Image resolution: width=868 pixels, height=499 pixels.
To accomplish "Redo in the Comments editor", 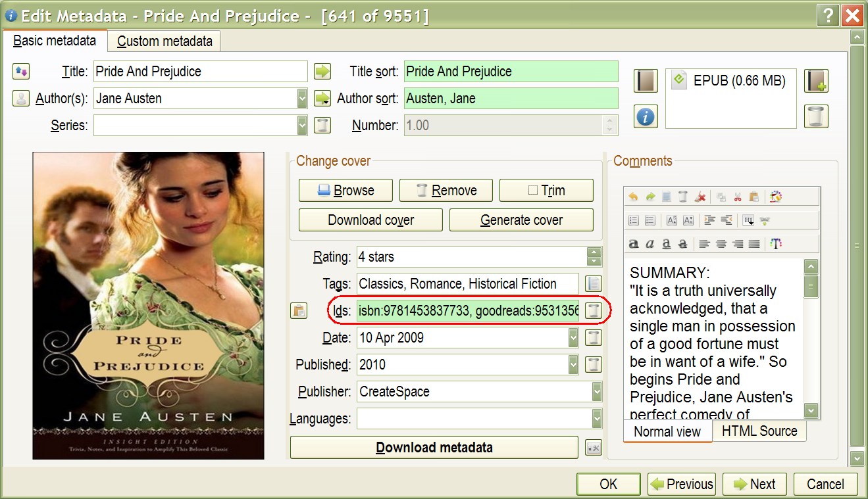I will click(x=650, y=197).
